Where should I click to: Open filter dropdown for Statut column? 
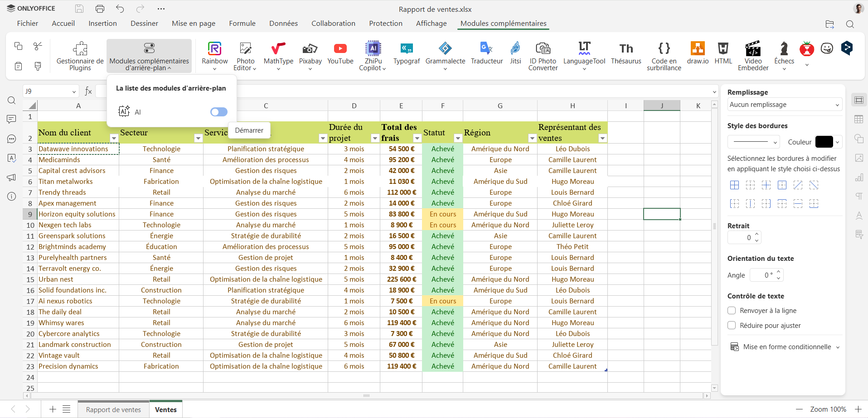coord(458,139)
